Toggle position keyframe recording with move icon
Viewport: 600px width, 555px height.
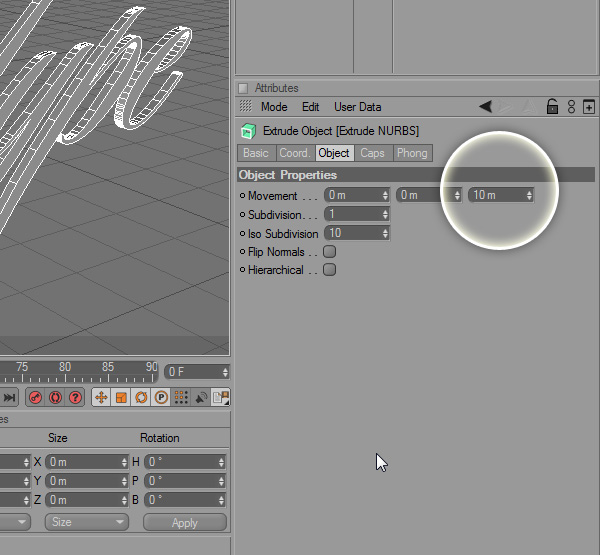point(101,397)
